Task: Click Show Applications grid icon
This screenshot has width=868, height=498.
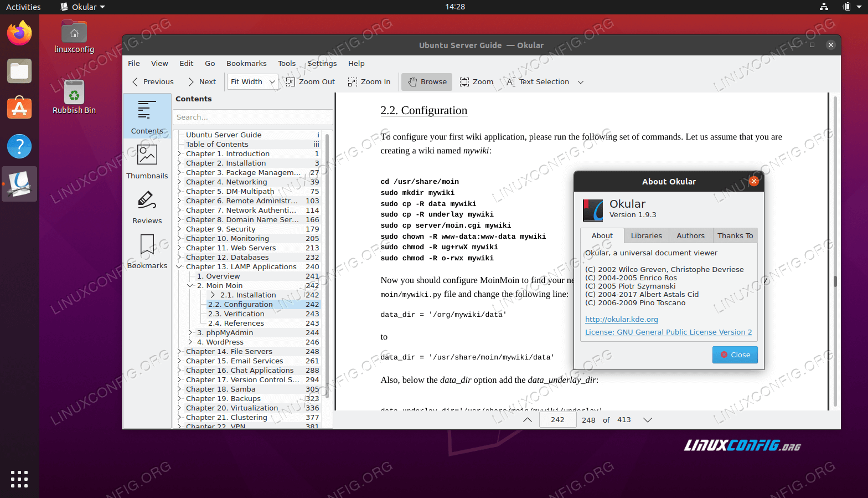Action: (19, 479)
